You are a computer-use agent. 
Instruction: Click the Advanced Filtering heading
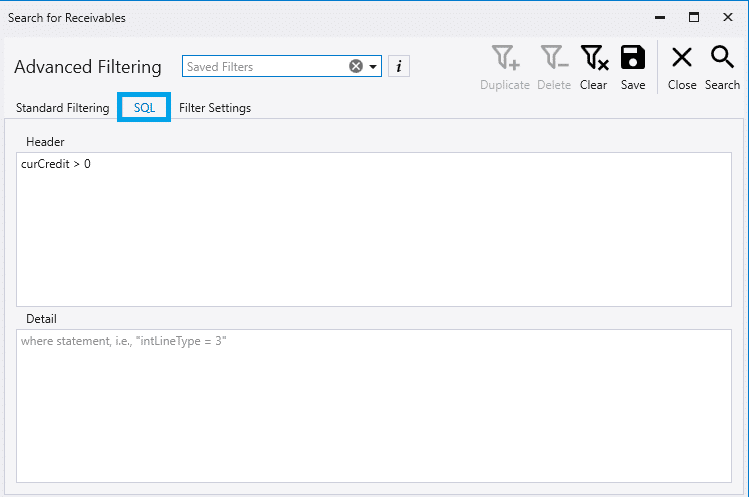tap(88, 67)
